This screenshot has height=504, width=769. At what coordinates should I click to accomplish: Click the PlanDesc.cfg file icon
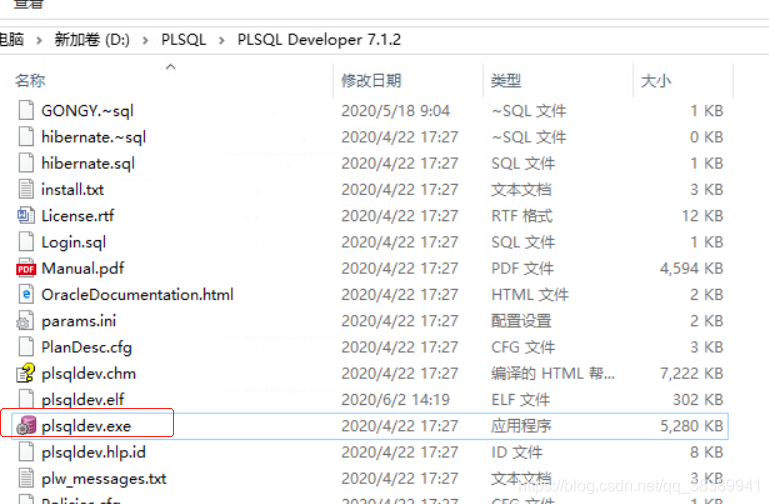(26, 347)
